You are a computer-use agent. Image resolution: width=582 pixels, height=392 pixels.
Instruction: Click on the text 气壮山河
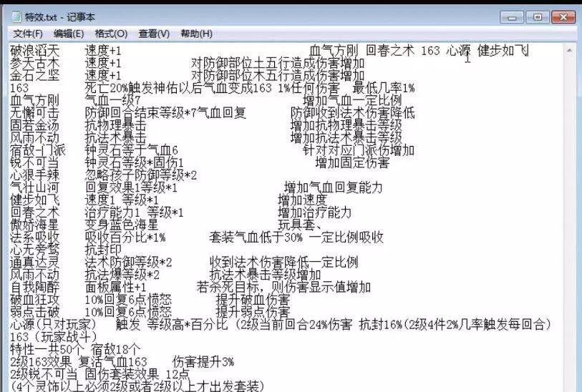pos(34,187)
